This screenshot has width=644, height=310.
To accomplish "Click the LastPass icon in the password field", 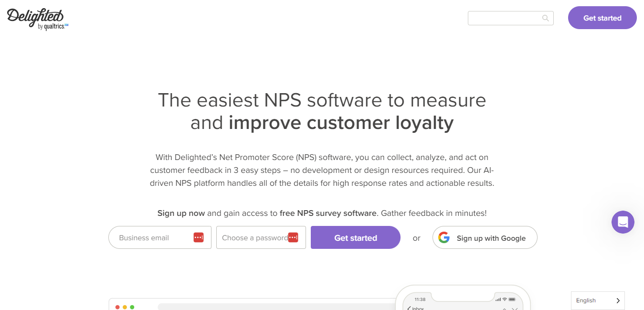I will coord(293,237).
